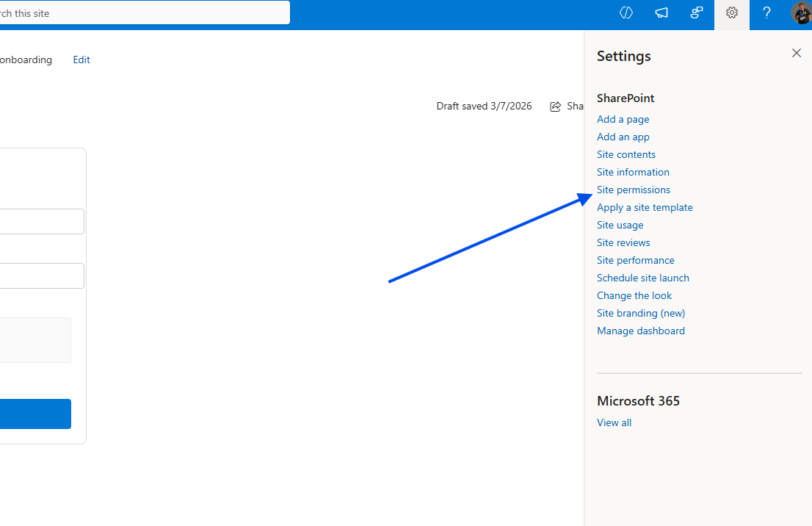Image resolution: width=812 pixels, height=526 pixels.
Task: Open Site permissions
Action: pyautogui.click(x=633, y=190)
